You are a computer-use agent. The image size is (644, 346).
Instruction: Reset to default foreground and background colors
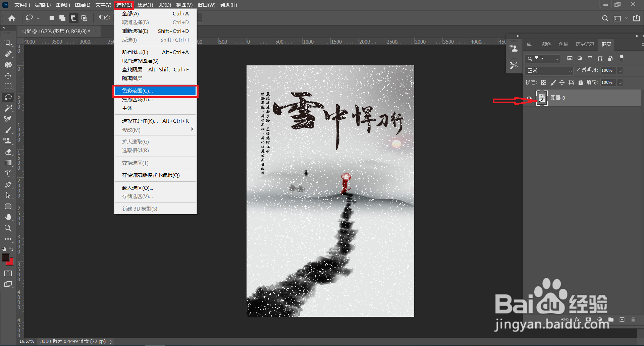(x=4, y=249)
